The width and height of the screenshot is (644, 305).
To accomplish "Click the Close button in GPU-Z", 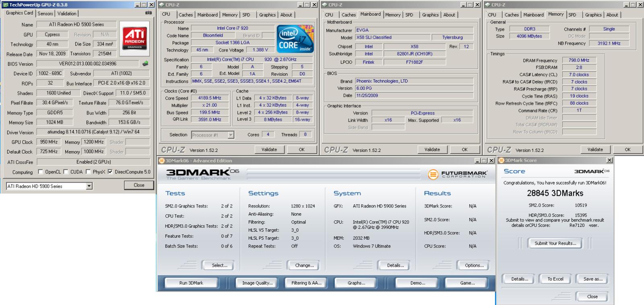I will 139,185.
